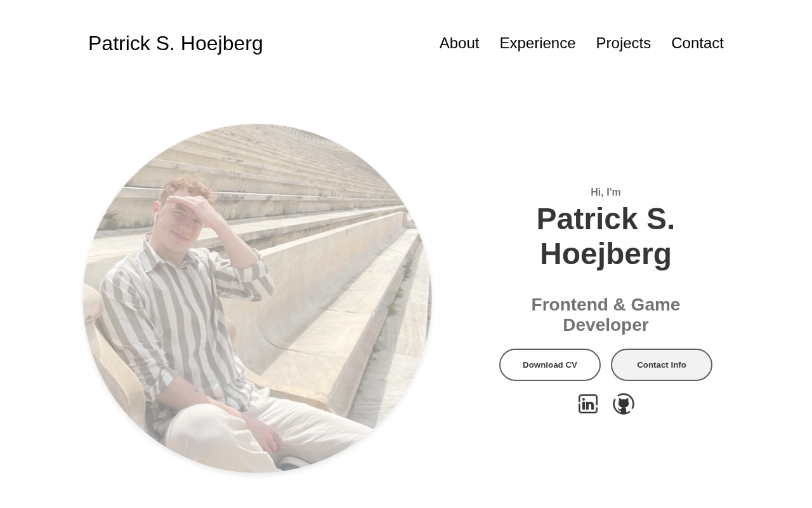Click "Patrick S." in the large heading
Image resolution: width=812 pixels, height=508 pixels.
click(606, 219)
